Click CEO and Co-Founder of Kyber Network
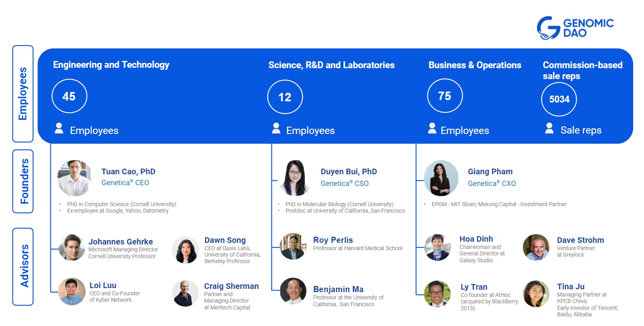 point(115,297)
